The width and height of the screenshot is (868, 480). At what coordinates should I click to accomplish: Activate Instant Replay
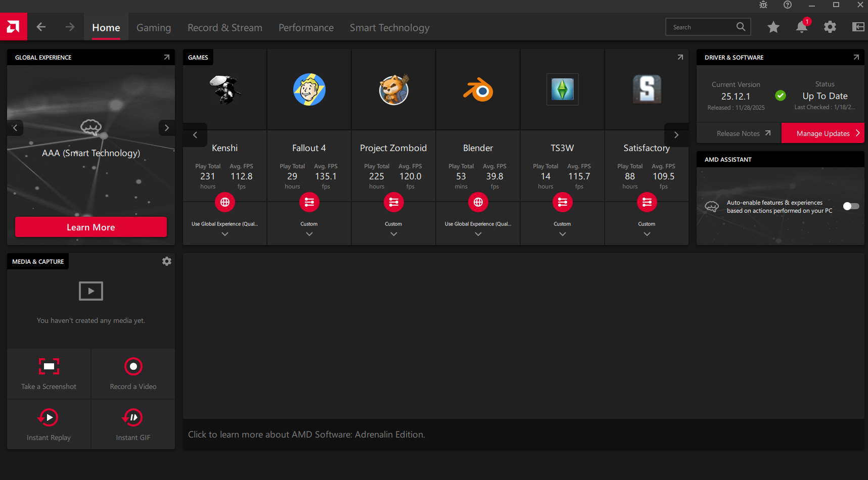49,424
